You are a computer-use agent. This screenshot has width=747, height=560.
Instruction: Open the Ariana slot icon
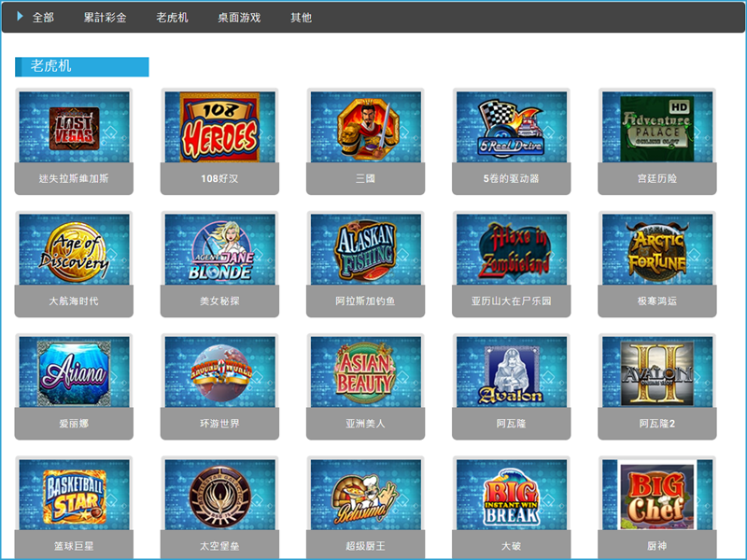74,372
